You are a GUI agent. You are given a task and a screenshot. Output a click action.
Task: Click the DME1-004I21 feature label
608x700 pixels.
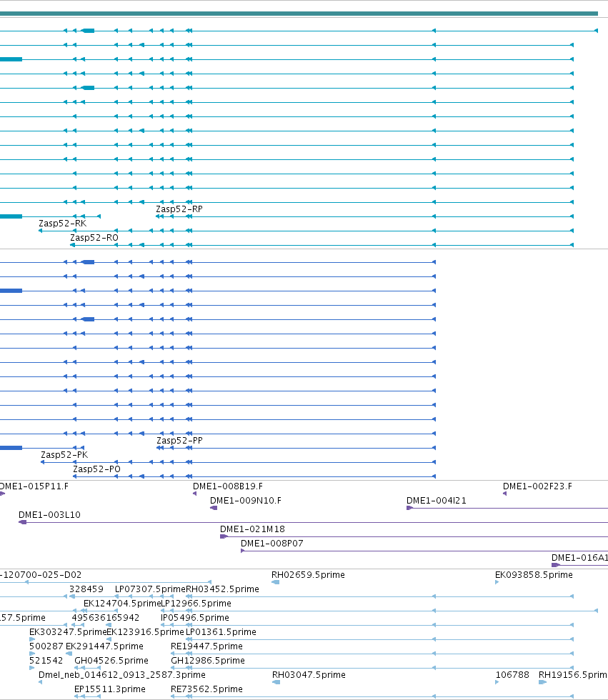436,501
